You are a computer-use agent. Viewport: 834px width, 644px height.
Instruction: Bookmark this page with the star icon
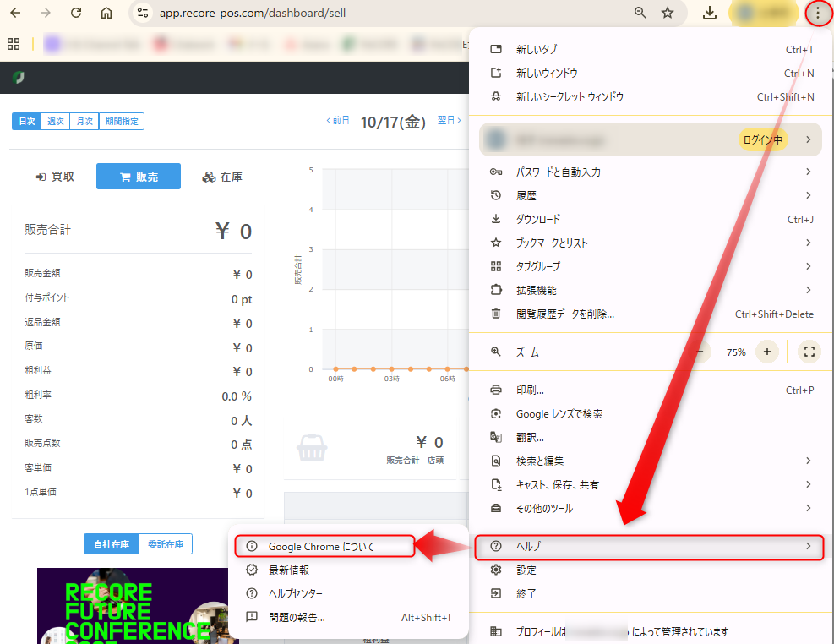(x=668, y=13)
